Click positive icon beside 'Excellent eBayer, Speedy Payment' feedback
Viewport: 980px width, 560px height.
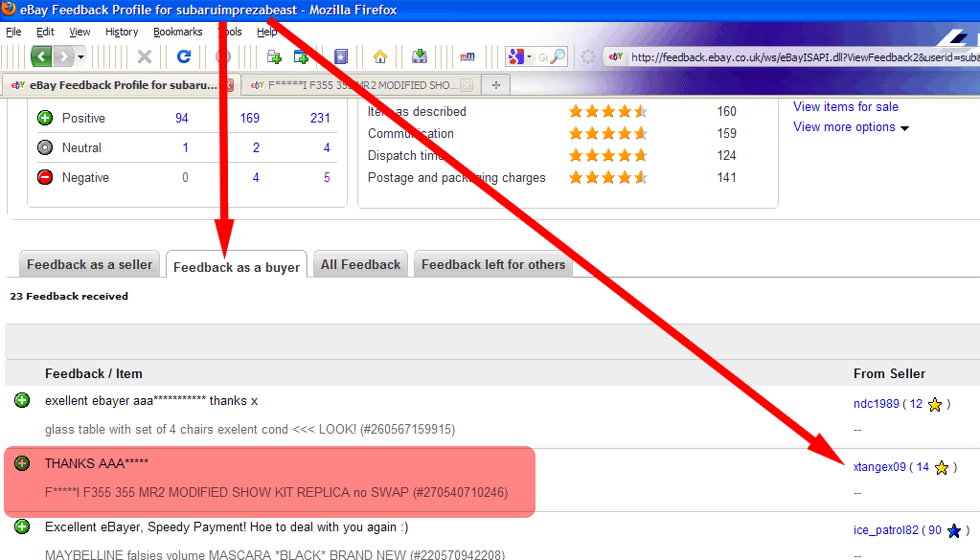22,526
